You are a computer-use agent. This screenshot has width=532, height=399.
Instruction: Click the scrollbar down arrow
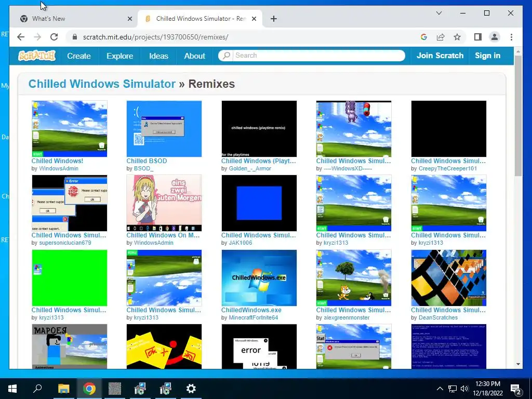click(518, 364)
